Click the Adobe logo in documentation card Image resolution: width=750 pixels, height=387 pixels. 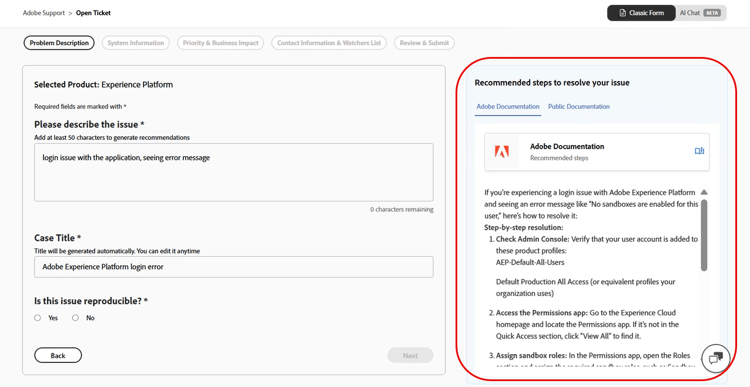(502, 152)
